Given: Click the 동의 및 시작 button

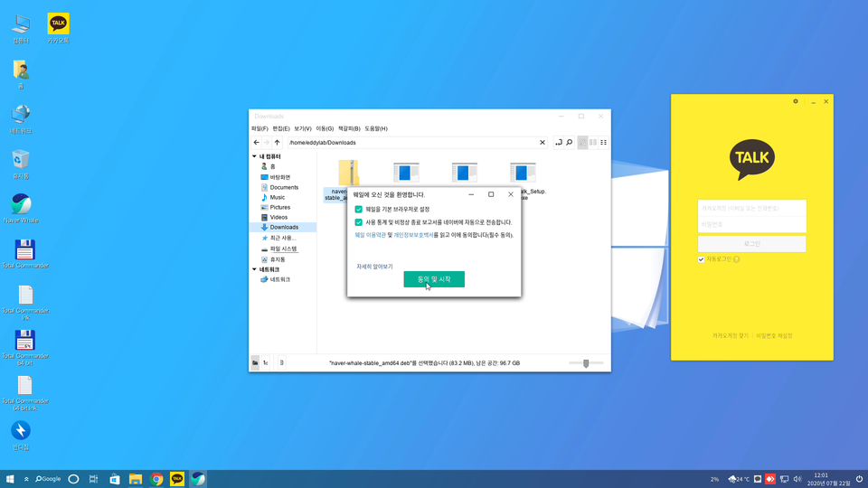Looking at the screenshot, I should pyautogui.click(x=434, y=279).
